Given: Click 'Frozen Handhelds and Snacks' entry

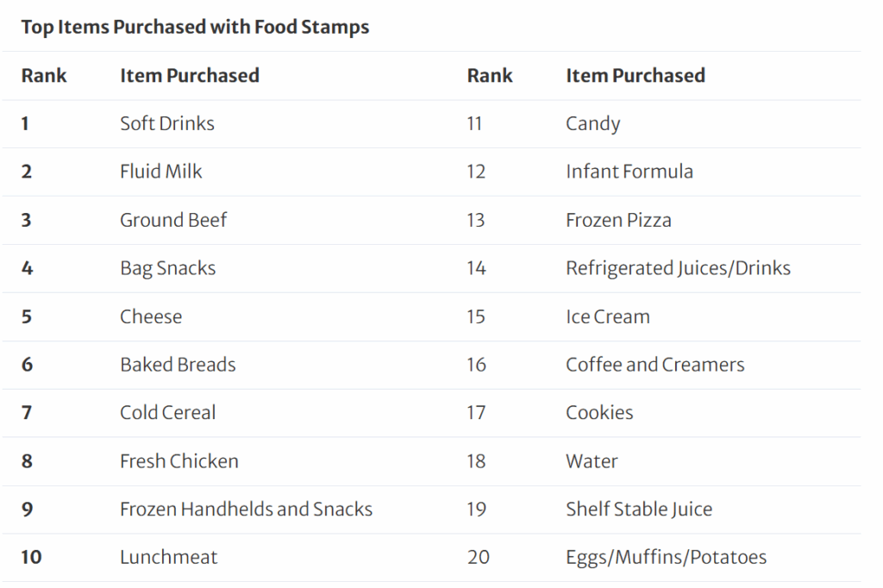Looking at the screenshot, I should coord(247,509).
